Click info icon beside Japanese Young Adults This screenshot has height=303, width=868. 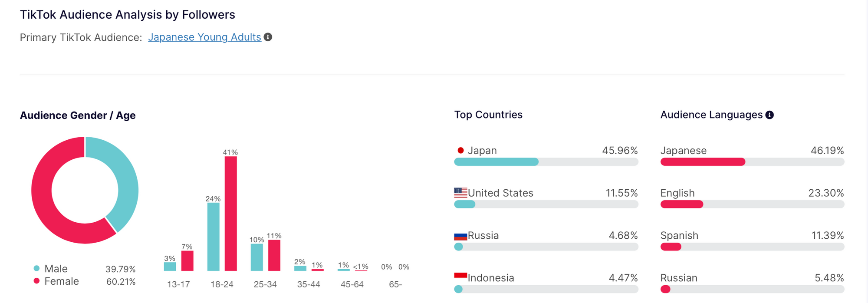268,37
